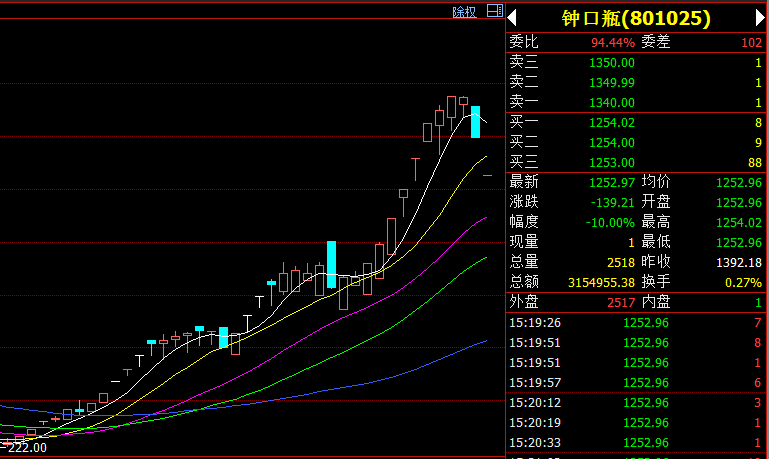Click the latest tall cyan candlestick near the top

475,122
